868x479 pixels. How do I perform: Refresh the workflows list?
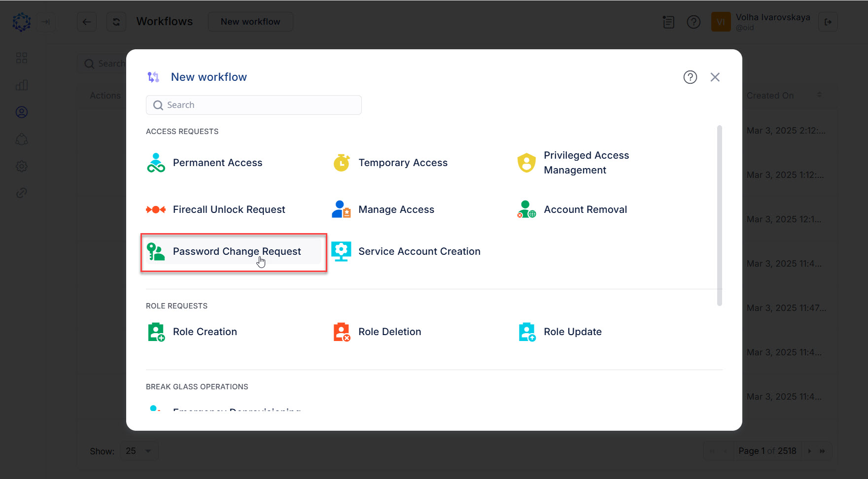(x=116, y=22)
